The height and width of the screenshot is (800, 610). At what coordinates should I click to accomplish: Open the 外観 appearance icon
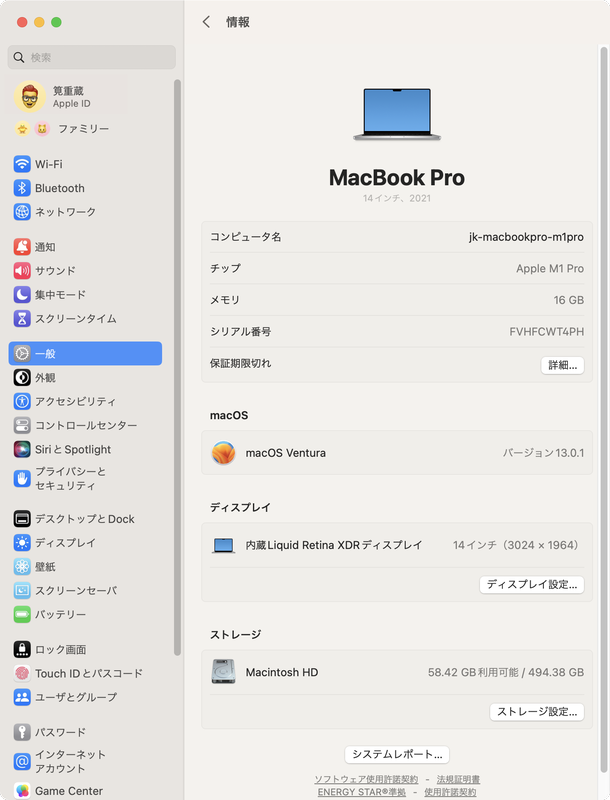(22, 378)
